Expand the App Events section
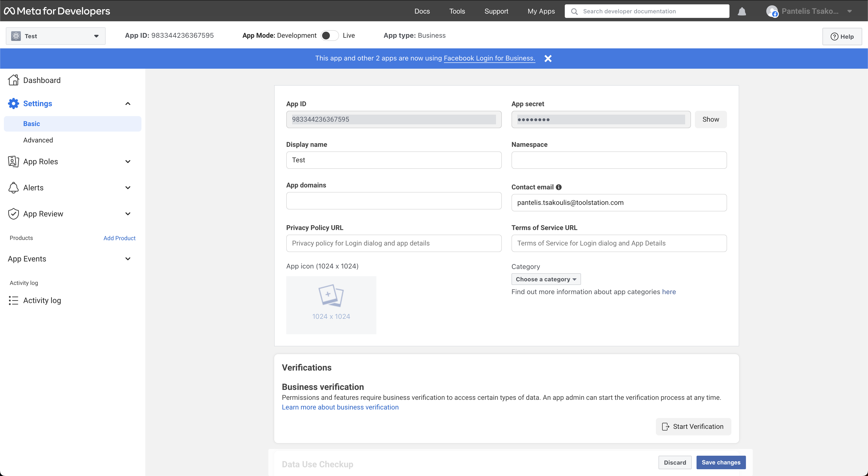This screenshot has height=476, width=868. 128,259
